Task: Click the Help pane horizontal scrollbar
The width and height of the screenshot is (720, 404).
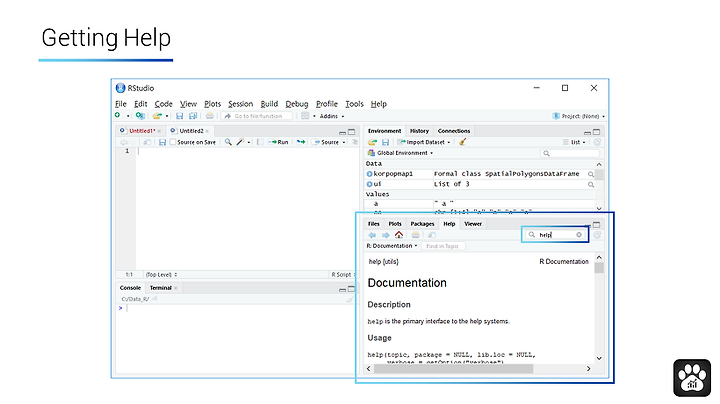Action: pyautogui.click(x=454, y=369)
